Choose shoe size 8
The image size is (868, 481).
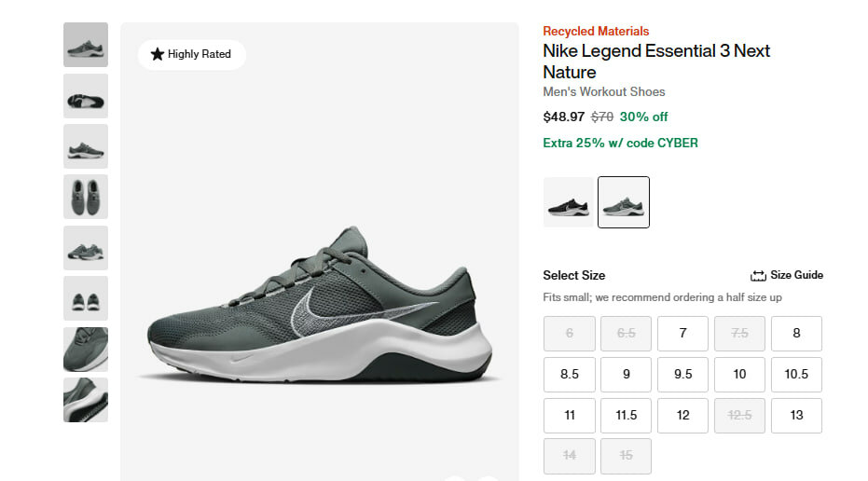(x=796, y=334)
